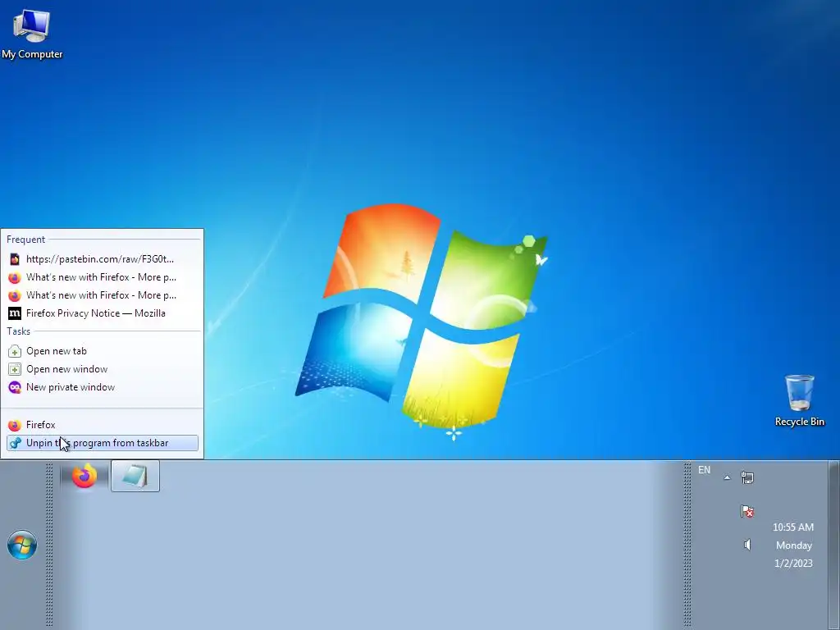Open the My Computer desktop icon
This screenshot has height=630, width=840.
click(32, 34)
